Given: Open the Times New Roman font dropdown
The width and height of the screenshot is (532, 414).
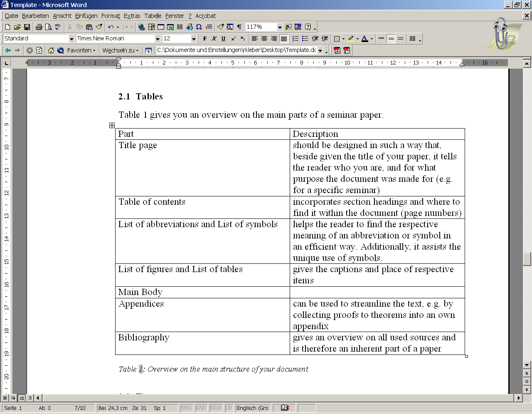Looking at the screenshot, I should (x=158, y=39).
